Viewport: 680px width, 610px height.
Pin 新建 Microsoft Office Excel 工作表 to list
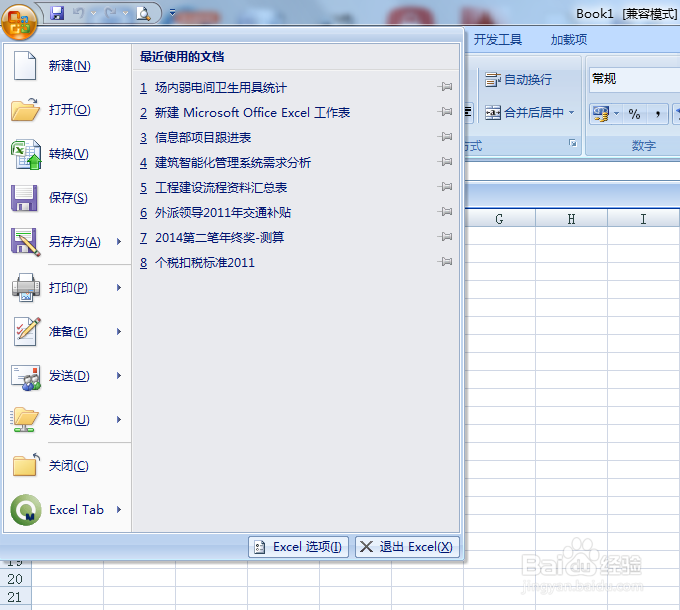[445, 112]
